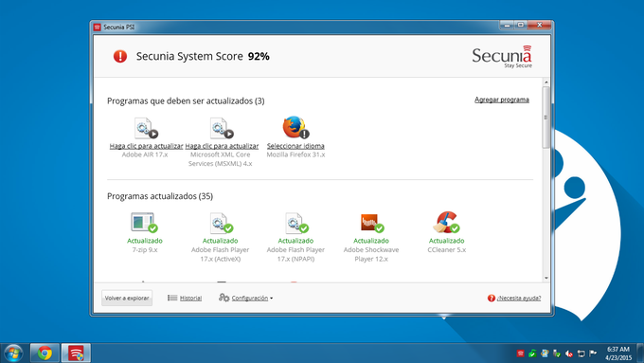
Task: Click 'Haga clic para actualizar' for MSXML
Action: pyautogui.click(x=222, y=146)
